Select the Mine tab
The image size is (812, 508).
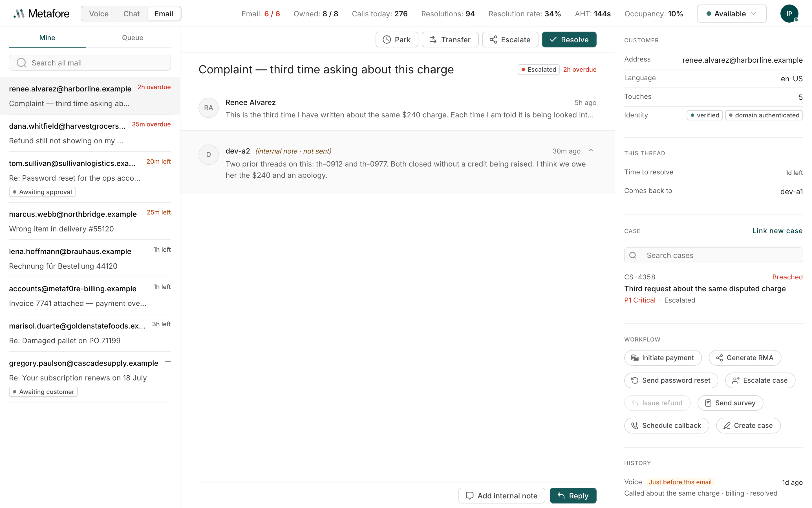click(47, 38)
